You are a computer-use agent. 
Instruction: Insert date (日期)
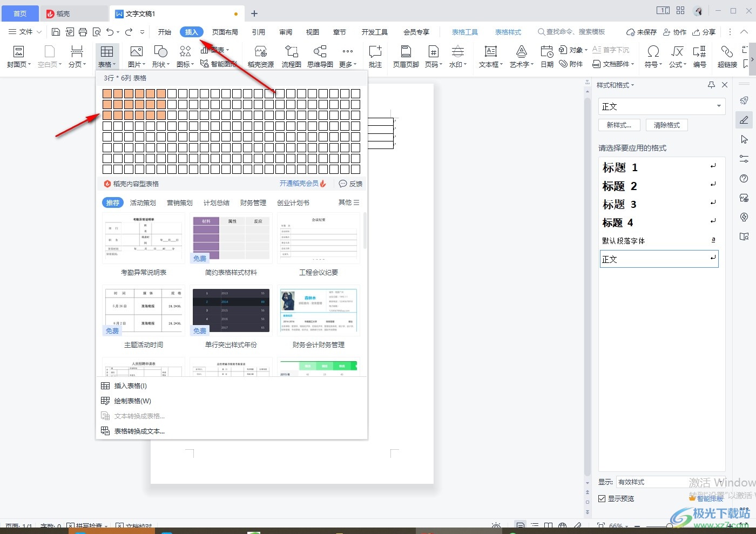pyautogui.click(x=547, y=57)
